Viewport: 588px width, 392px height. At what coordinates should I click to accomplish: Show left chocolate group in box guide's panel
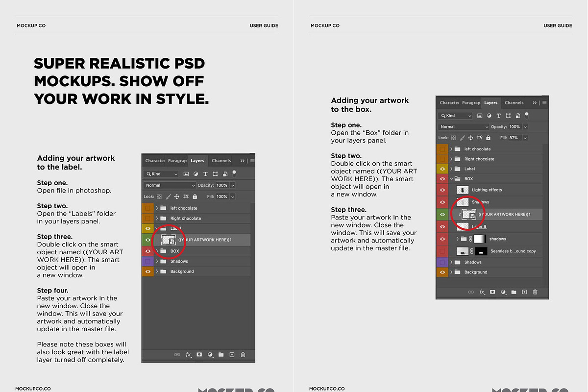442,149
